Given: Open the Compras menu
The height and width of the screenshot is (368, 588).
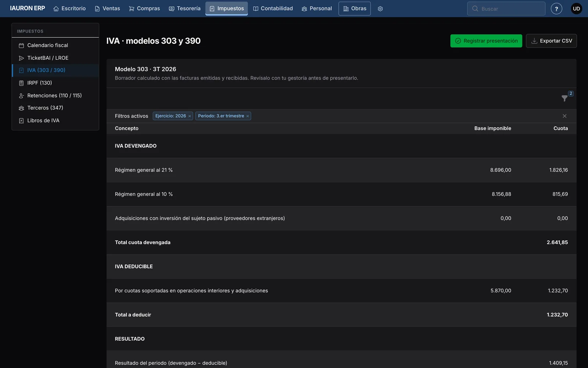Looking at the screenshot, I should (144, 8).
